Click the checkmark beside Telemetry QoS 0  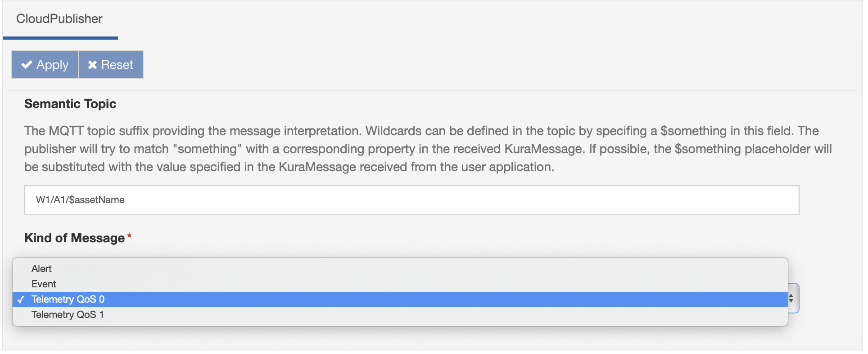(21, 300)
